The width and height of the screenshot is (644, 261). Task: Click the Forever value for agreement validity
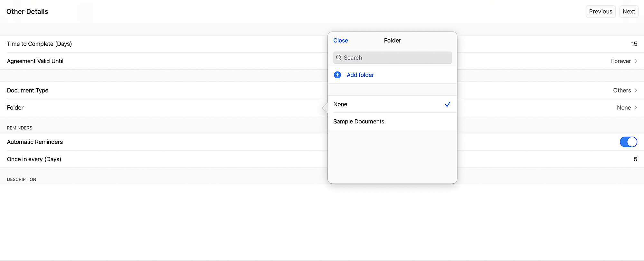point(620,61)
